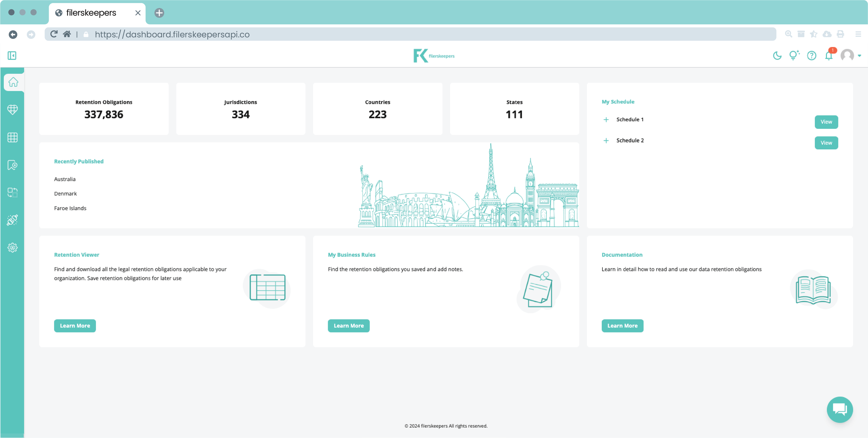Click the bookmark search icon in the sidebar

[x=12, y=165]
